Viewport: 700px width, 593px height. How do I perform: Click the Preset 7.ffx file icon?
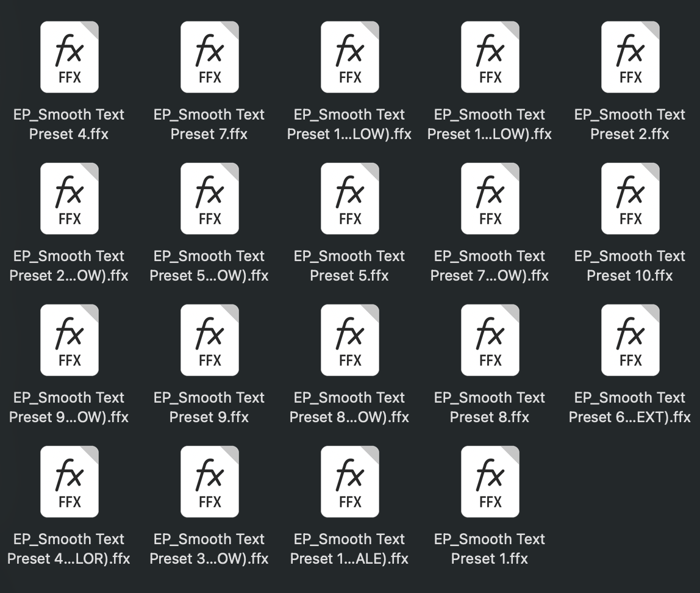click(210, 57)
